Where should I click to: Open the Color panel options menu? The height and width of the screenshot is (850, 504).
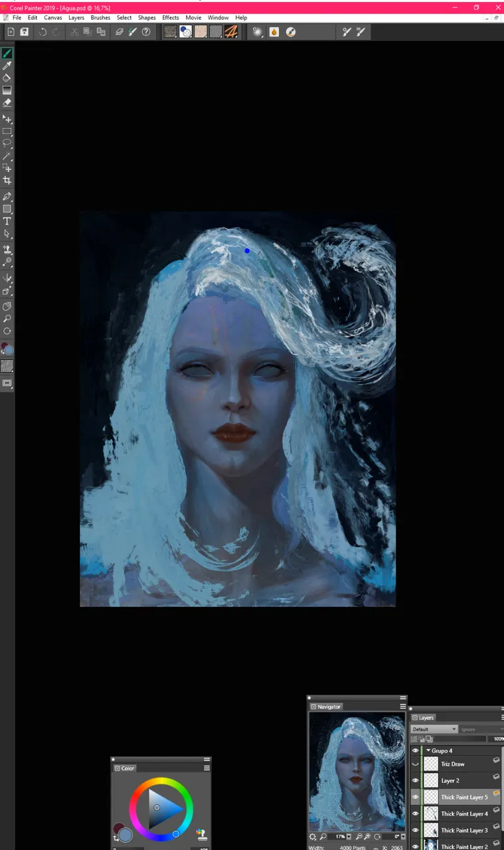coord(207,768)
